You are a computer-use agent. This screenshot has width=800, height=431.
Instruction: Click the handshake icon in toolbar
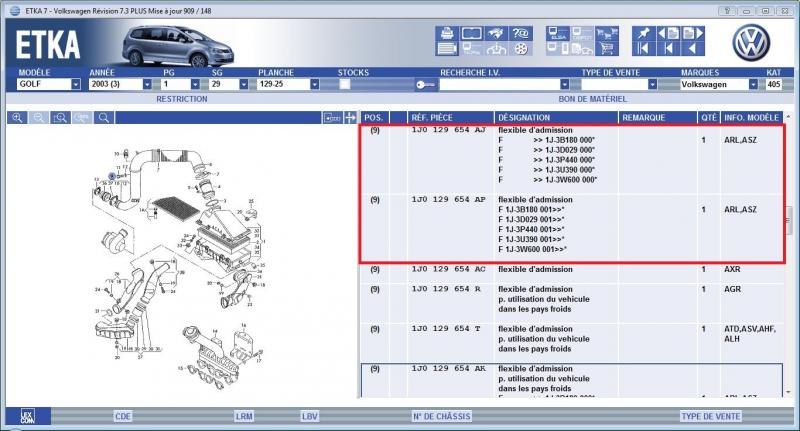[496, 34]
